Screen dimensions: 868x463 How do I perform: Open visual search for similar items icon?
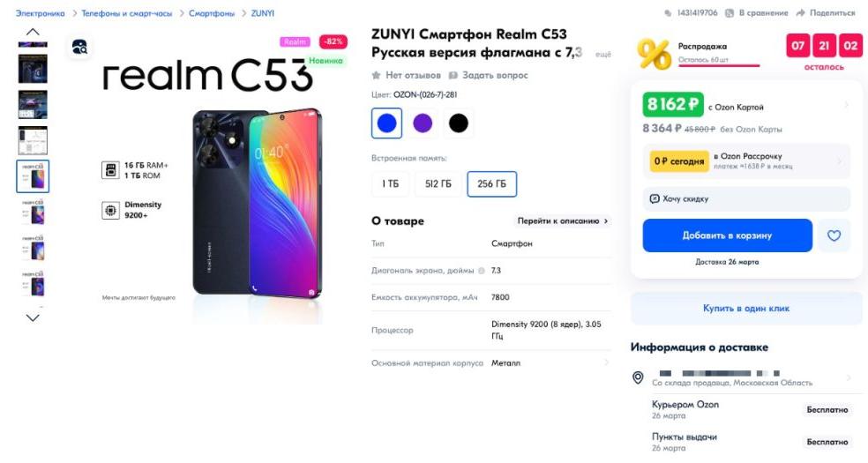click(x=79, y=47)
